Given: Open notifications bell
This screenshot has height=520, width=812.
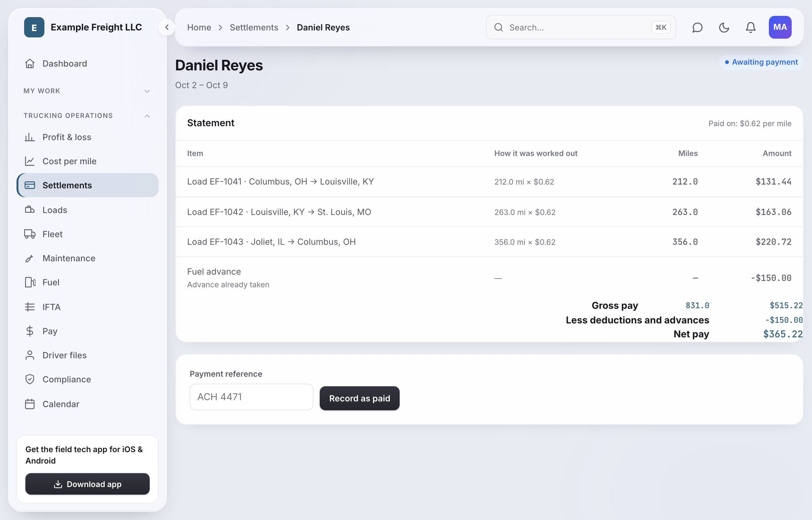Looking at the screenshot, I should coord(750,27).
